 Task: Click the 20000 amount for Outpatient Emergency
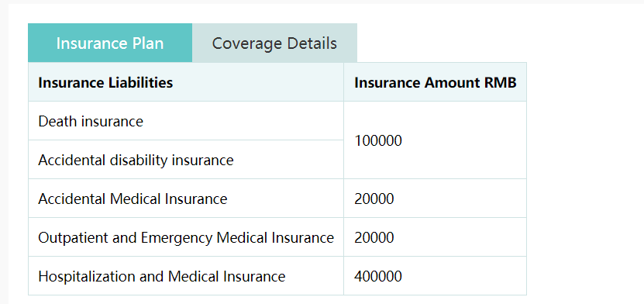click(435, 237)
